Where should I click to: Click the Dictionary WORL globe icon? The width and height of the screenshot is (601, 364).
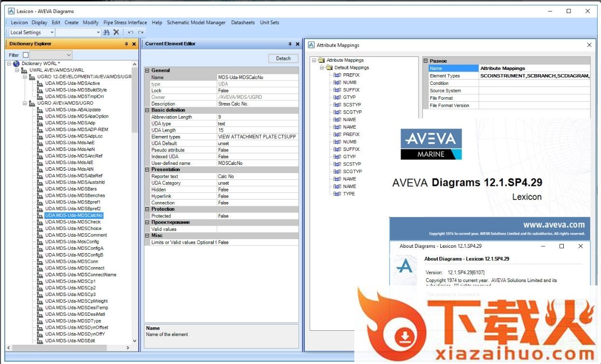coord(16,64)
